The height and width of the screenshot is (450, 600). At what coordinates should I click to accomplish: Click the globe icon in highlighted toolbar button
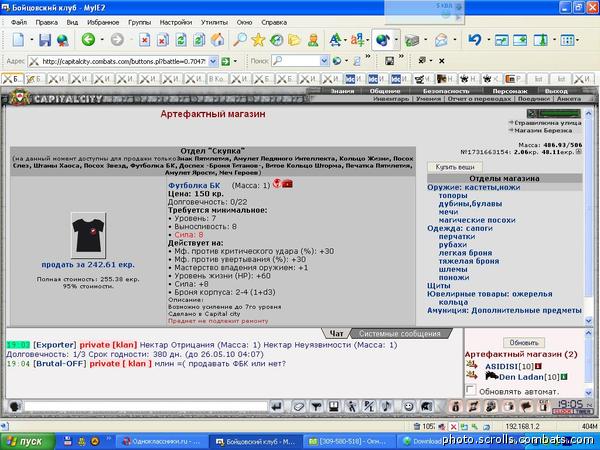(383, 40)
